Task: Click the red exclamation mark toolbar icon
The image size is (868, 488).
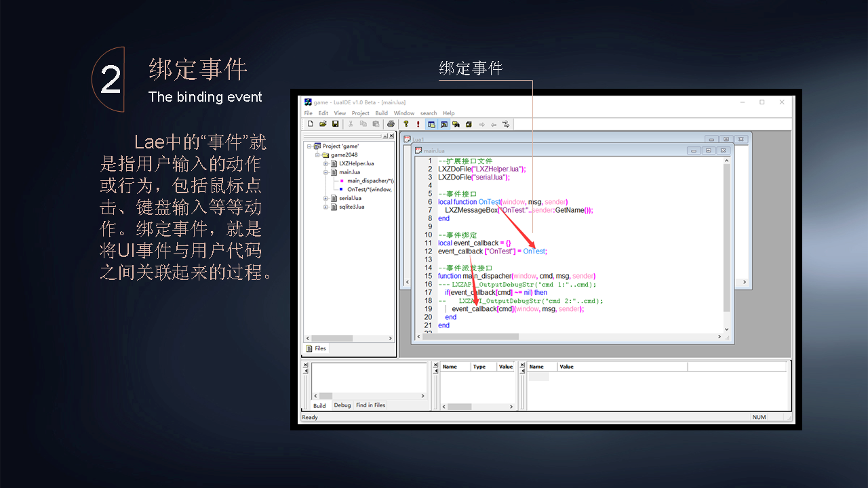Action: tap(418, 124)
